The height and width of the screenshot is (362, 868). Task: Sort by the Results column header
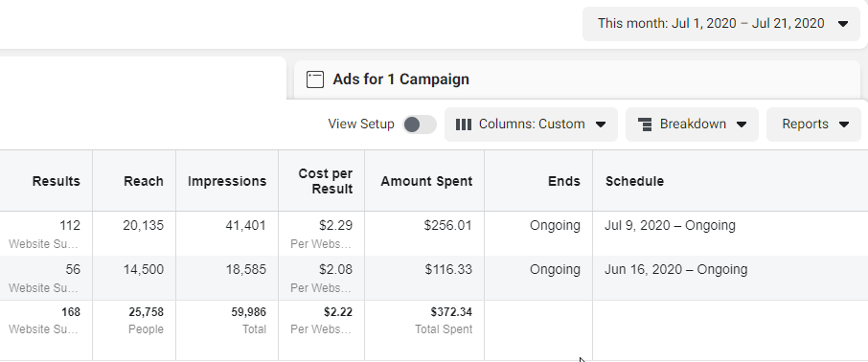56,181
